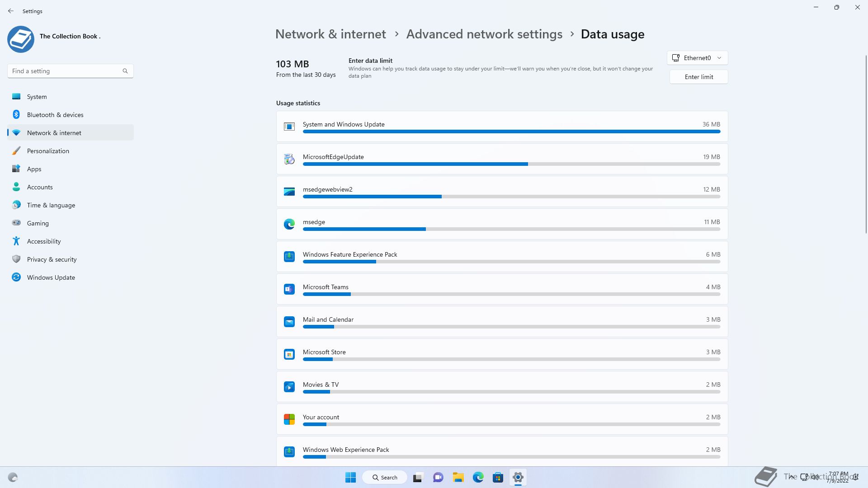The image size is (868, 488).
Task: Click The Collection Book account name
Action: (70, 36)
